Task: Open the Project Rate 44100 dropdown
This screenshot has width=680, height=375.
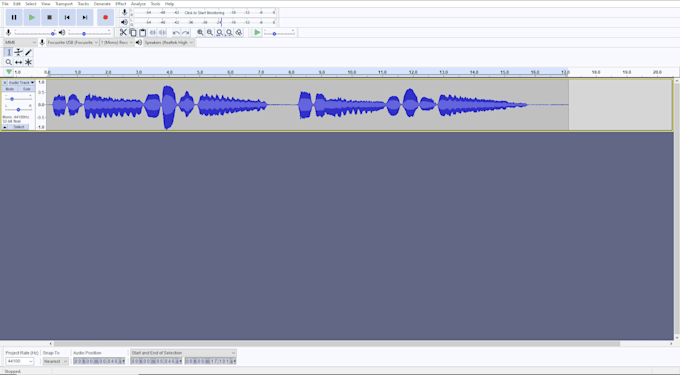Action: click(19, 361)
